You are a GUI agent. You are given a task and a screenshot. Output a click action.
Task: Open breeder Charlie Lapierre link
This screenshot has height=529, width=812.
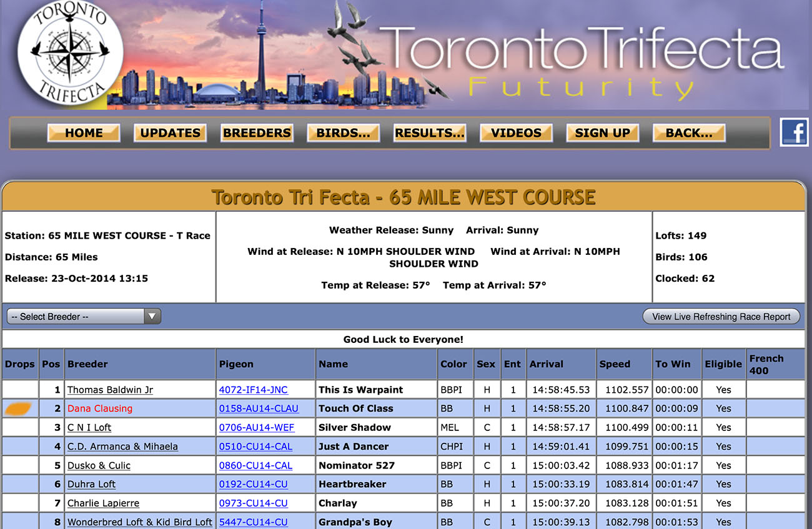(103, 503)
